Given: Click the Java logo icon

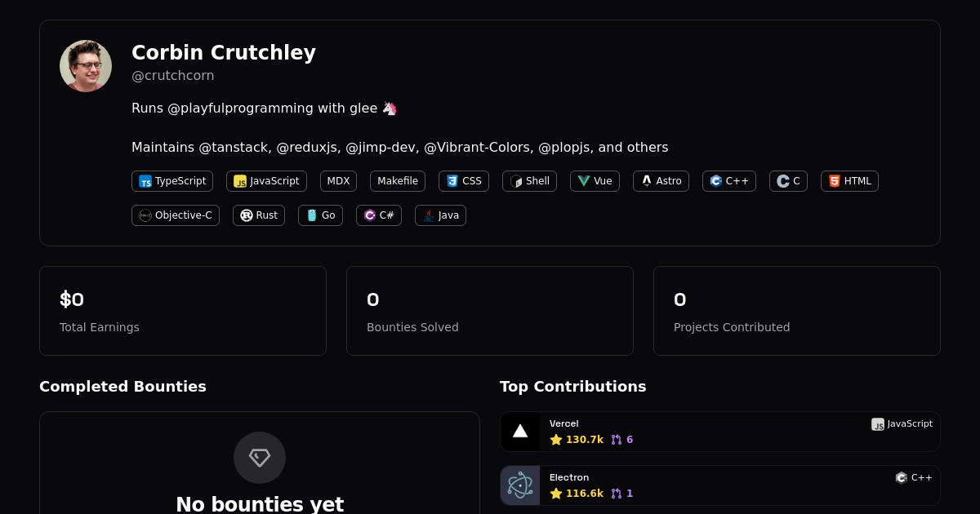Looking at the screenshot, I should coord(429,215).
